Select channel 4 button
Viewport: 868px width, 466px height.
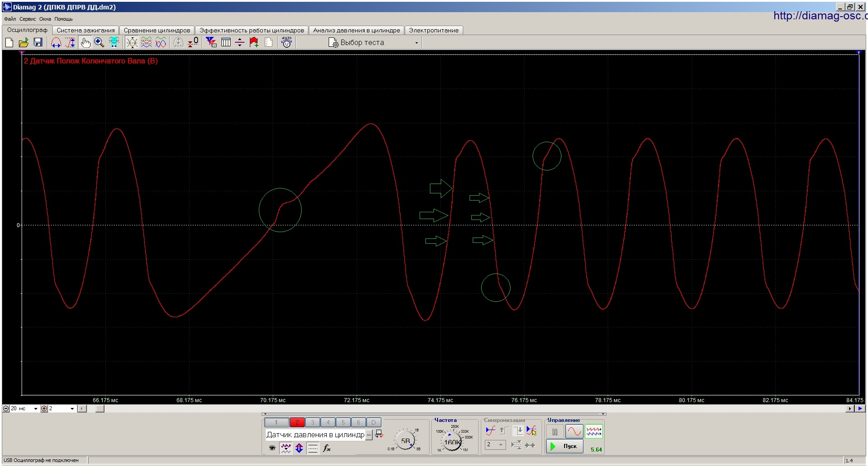point(328,422)
